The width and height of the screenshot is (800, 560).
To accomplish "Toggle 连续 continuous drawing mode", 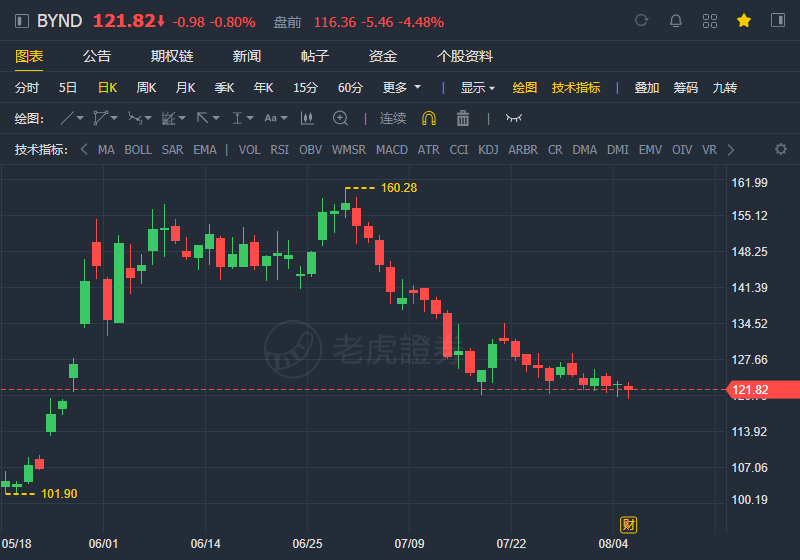I will tap(393, 118).
